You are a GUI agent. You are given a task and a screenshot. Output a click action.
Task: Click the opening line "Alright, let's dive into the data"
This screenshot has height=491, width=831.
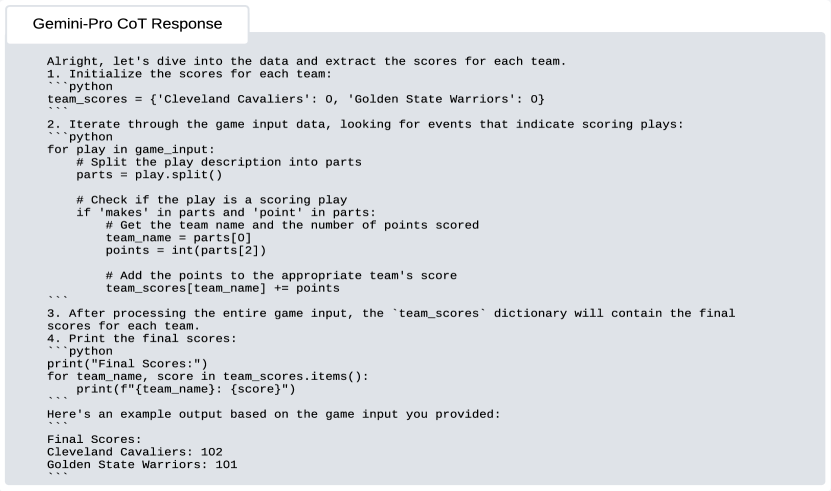click(306, 61)
